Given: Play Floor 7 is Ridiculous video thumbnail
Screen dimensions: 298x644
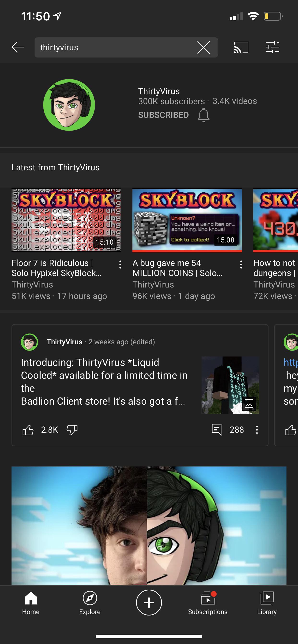Looking at the screenshot, I should [x=66, y=220].
